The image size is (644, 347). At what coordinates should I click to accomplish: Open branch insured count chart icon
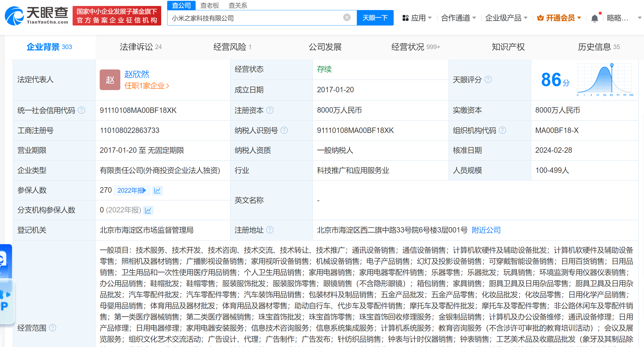point(148,210)
